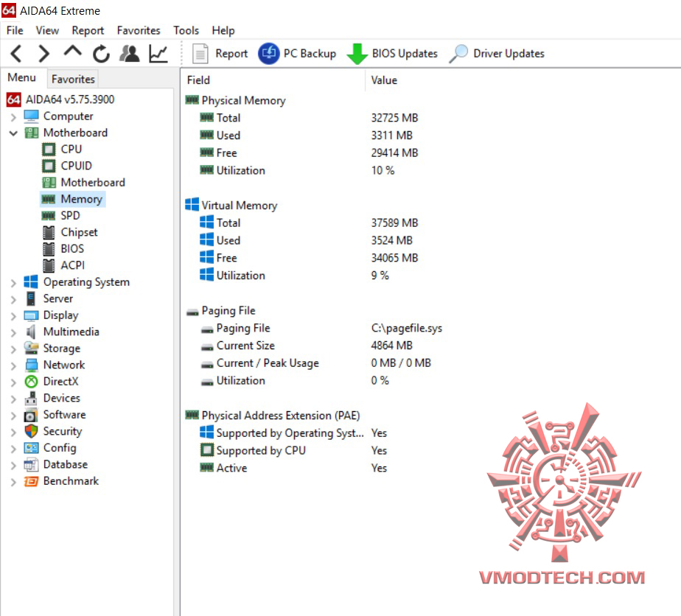This screenshot has width=681, height=616.
Task: Expand the Storage category
Action: 12,348
